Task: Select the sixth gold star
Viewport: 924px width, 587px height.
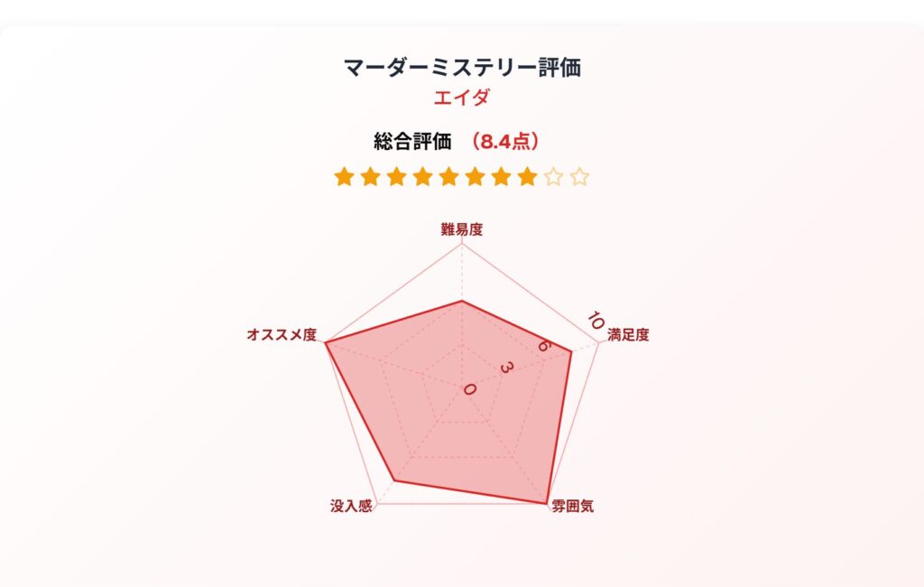Action: click(475, 176)
